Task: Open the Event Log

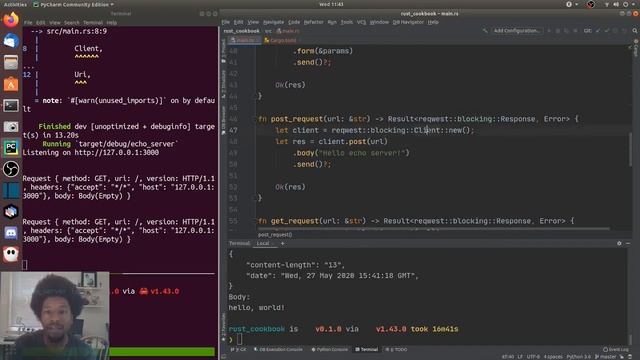Action: (616, 349)
